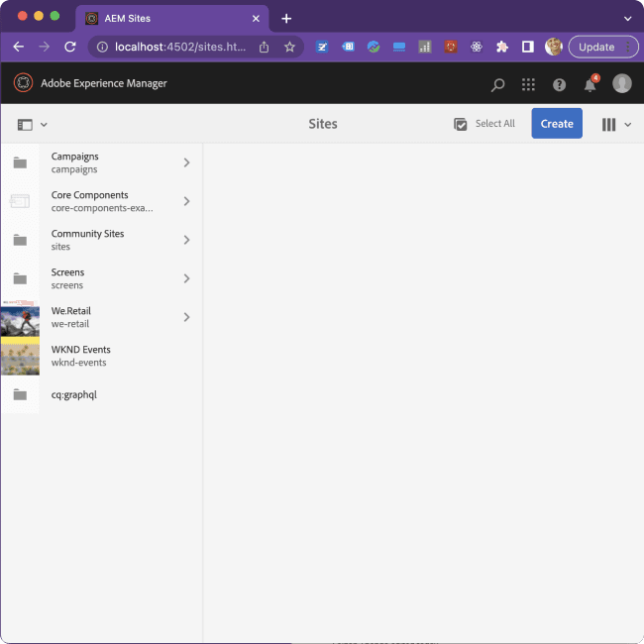Click the Community Sites folder icon
The image size is (644, 644).
(20, 240)
